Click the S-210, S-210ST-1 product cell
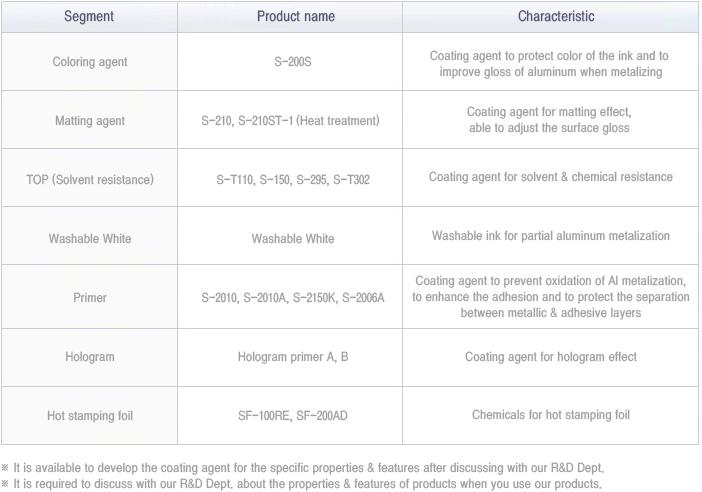This screenshot has width=702, height=492. (x=290, y=120)
